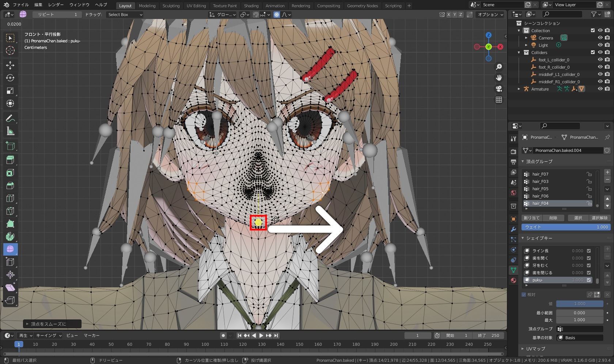Screen dimensions: 614x364
Task: Open the オプション options dropdown
Action: point(490,15)
